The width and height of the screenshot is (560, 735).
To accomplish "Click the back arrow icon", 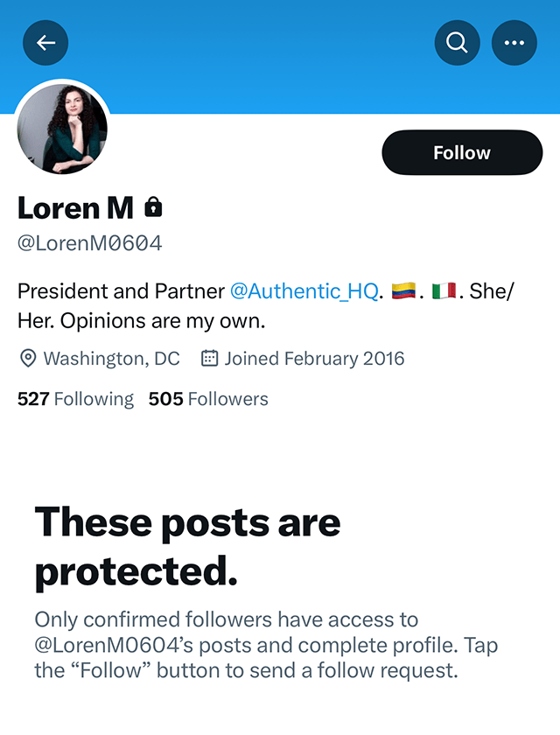I will (x=45, y=42).
